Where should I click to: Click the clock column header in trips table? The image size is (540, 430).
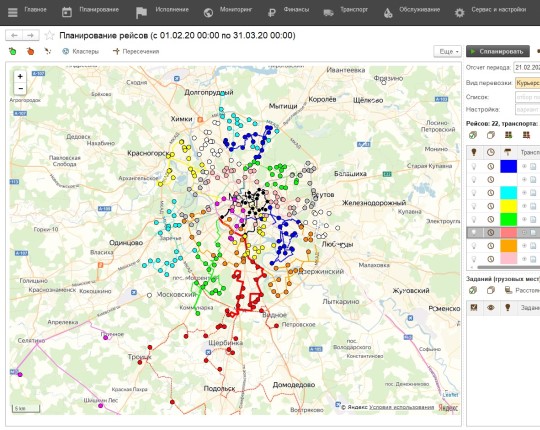(x=491, y=152)
